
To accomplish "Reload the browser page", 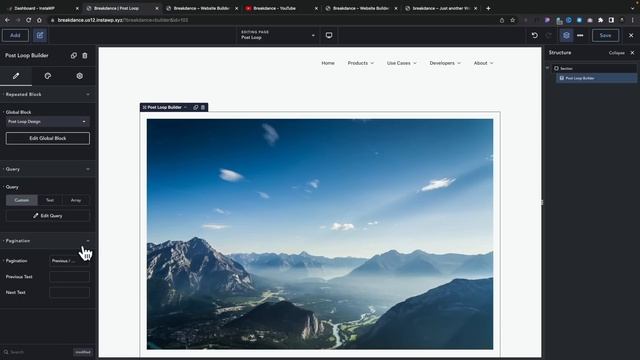I will point(29,20).
